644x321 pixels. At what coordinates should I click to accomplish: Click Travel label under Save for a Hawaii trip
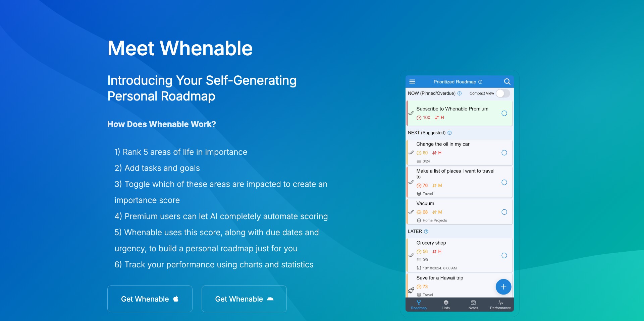(425, 295)
